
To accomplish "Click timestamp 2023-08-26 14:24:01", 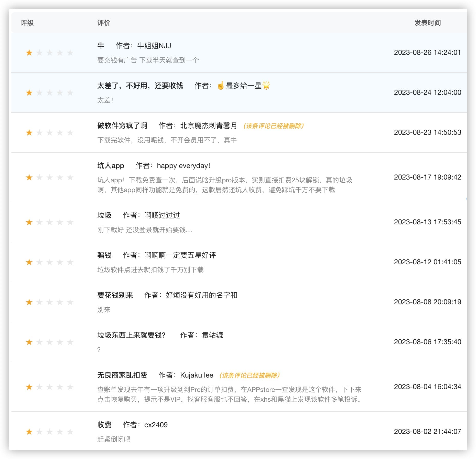I will (x=428, y=53).
